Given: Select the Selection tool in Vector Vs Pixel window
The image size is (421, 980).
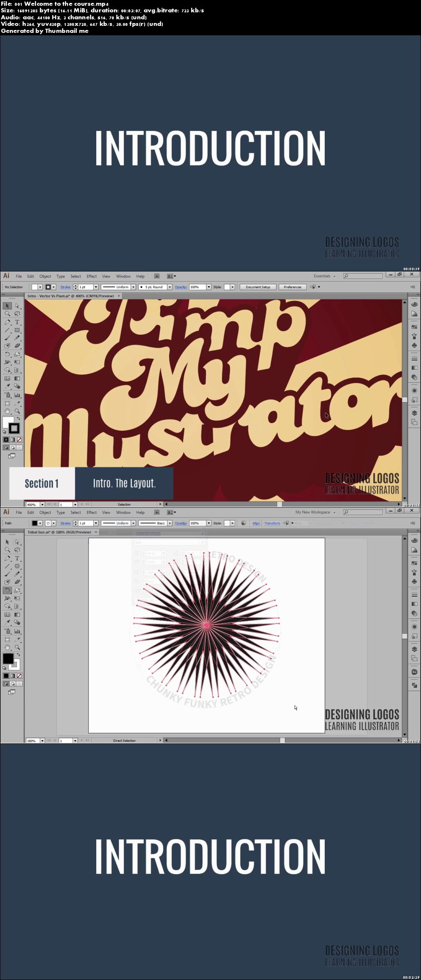Looking at the screenshot, I should (7, 306).
